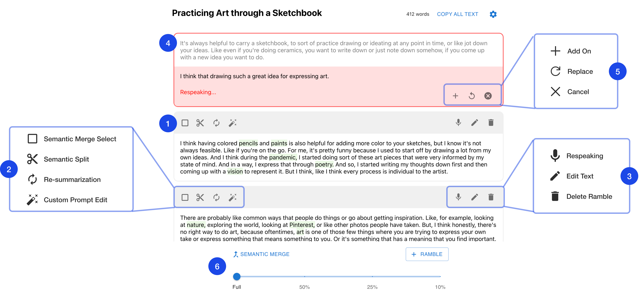Click Edit Text pencil in first ramble
644x304 pixels.
(x=474, y=122)
